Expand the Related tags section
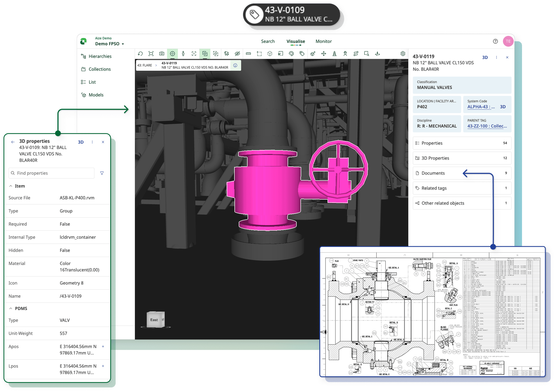Image resolution: width=555 pixels, height=392 pixels. click(462, 188)
